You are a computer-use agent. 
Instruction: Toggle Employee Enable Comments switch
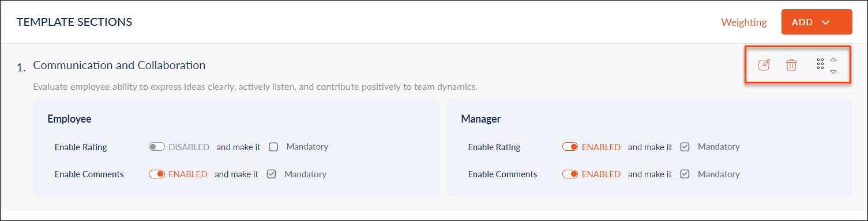click(157, 174)
